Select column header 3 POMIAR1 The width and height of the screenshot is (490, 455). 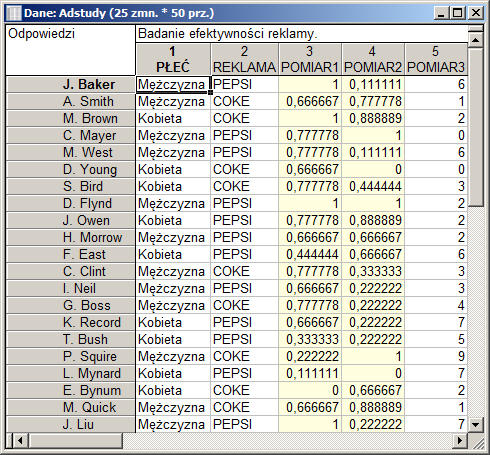pyautogui.click(x=310, y=59)
